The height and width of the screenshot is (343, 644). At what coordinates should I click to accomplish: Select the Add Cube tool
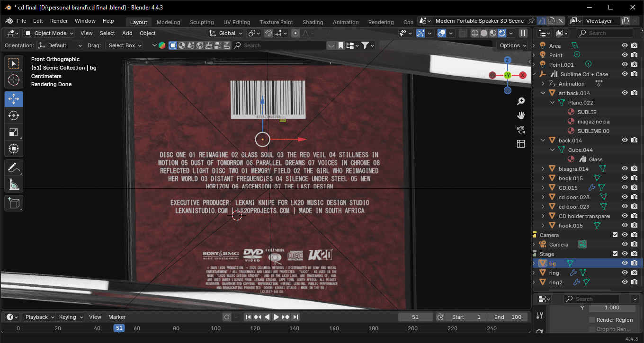[14, 203]
